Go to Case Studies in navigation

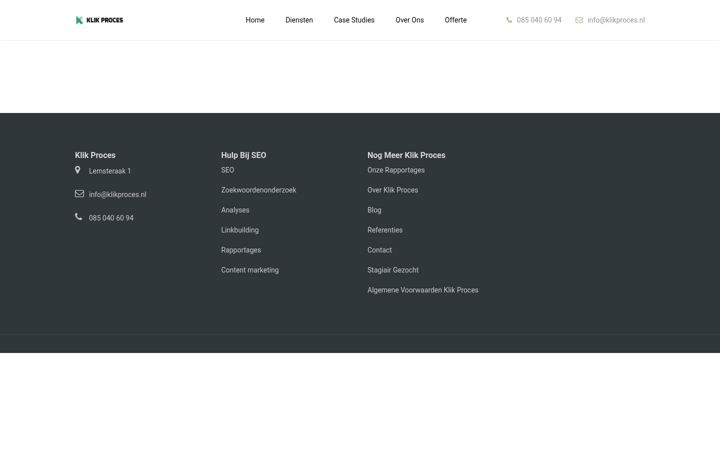tap(354, 20)
